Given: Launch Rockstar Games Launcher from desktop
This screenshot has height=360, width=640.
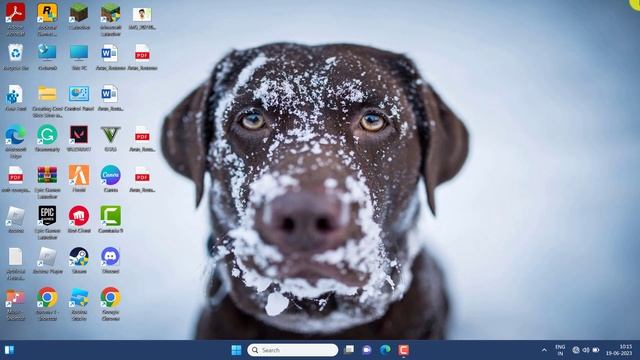Looking at the screenshot, I should [x=47, y=13].
